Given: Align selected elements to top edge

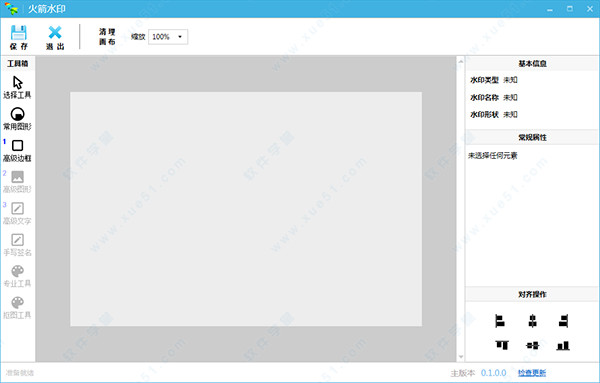Looking at the screenshot, I should pos(502,345).
